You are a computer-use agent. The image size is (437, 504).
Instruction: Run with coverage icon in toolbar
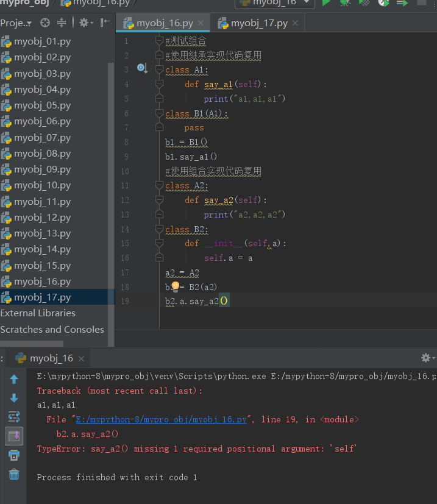coord(364,3)
